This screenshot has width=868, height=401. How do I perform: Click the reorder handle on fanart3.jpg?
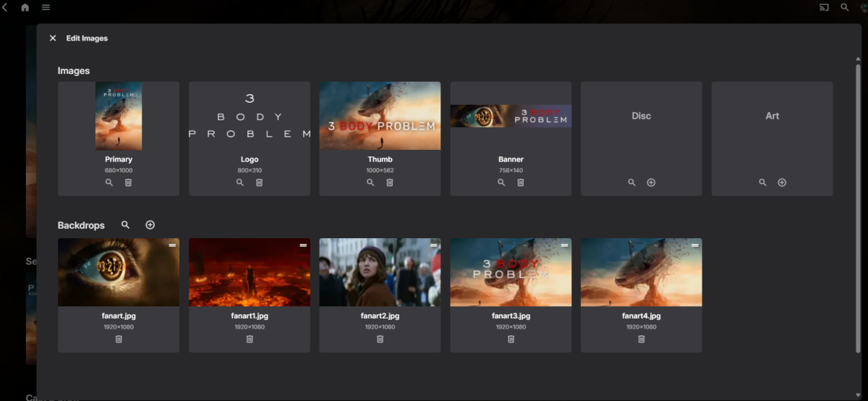(x=564, y=245)
